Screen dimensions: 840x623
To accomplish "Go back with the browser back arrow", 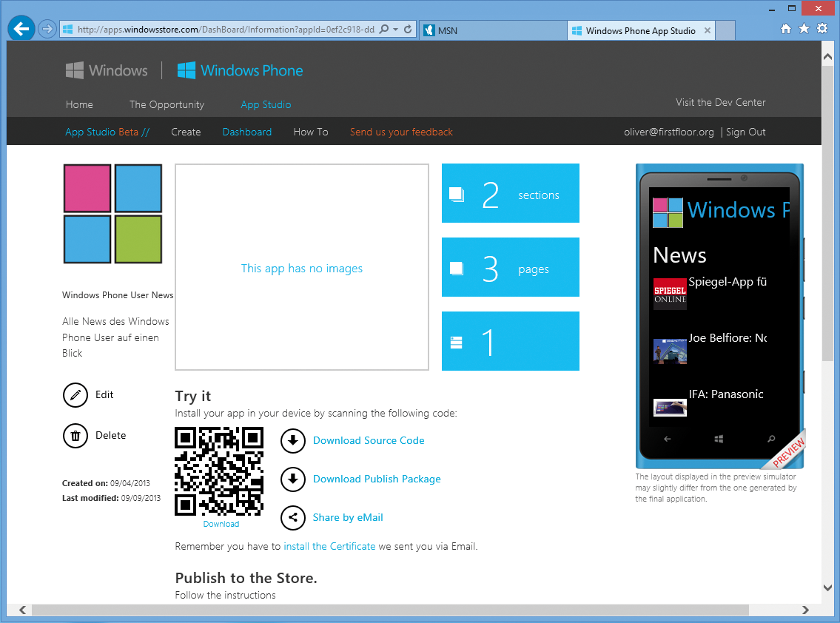I will [21, 28].
